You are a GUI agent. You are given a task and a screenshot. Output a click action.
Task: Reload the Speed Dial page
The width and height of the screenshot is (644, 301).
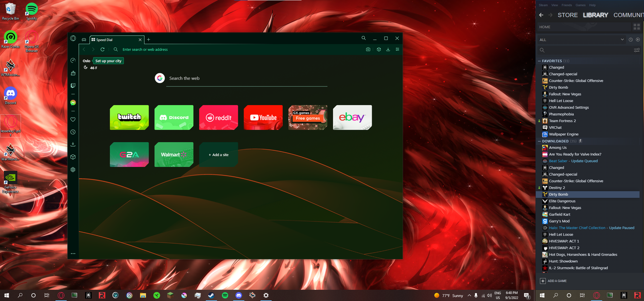point(103,49)
